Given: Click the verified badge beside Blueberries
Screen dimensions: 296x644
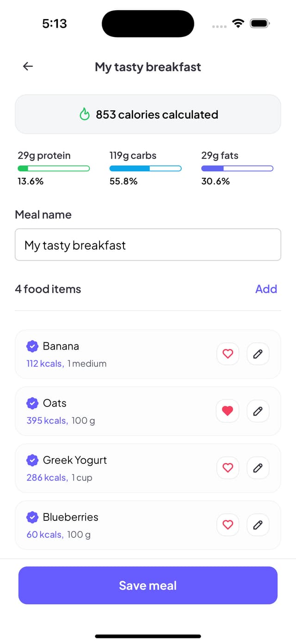Looking at the screenshot, I should click(32, 517).
